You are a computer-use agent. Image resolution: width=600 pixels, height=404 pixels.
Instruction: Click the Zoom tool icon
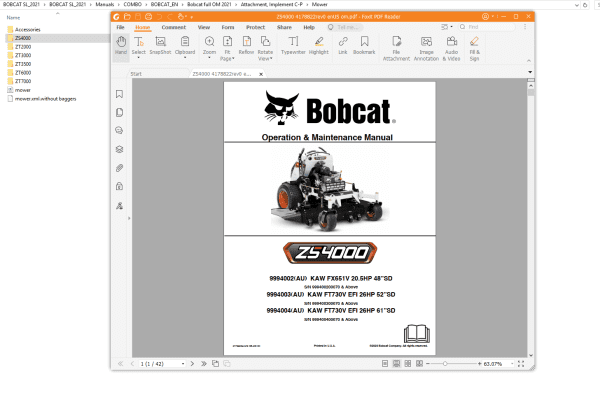click(x=209, y=41)
